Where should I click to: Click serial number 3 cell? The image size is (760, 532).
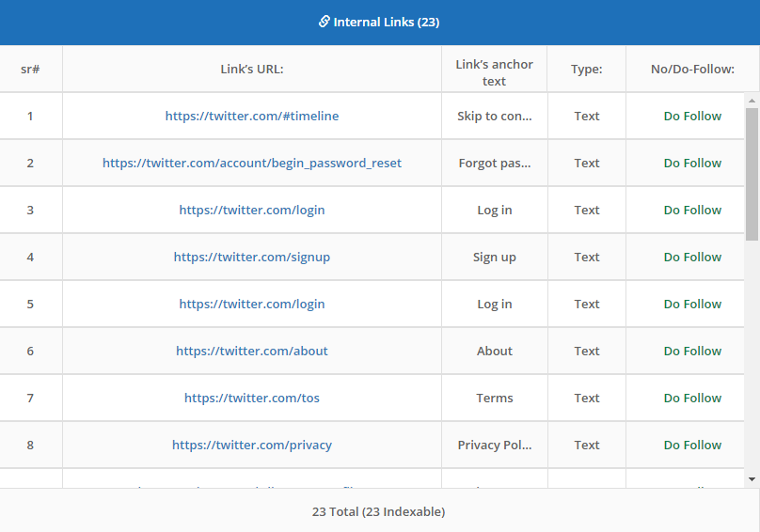click(30, 210)
